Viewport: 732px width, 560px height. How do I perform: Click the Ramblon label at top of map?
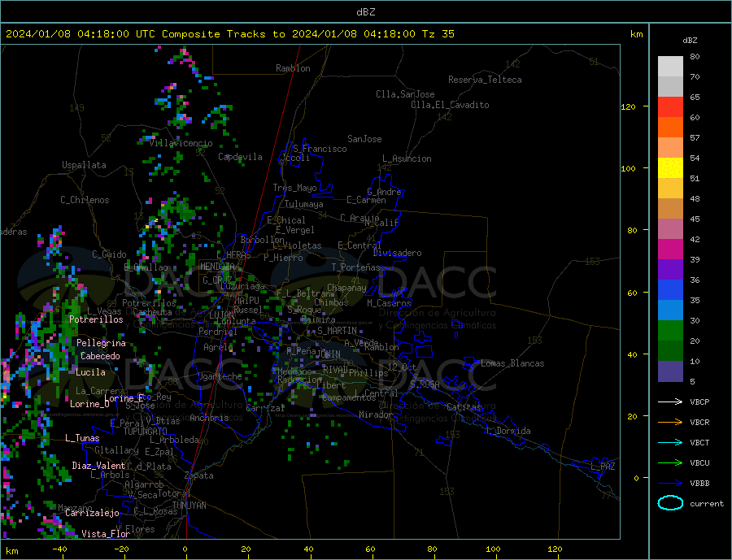293,68
